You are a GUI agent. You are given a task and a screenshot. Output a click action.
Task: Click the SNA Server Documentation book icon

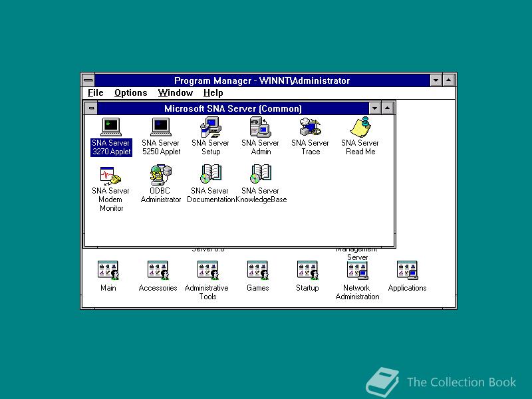pos(211,174)
